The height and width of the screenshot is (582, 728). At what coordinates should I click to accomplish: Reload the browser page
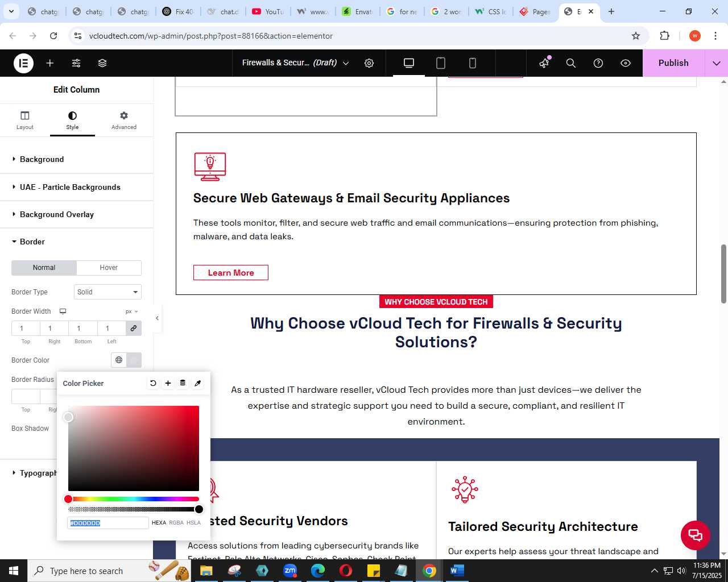[x=53, y=36]
